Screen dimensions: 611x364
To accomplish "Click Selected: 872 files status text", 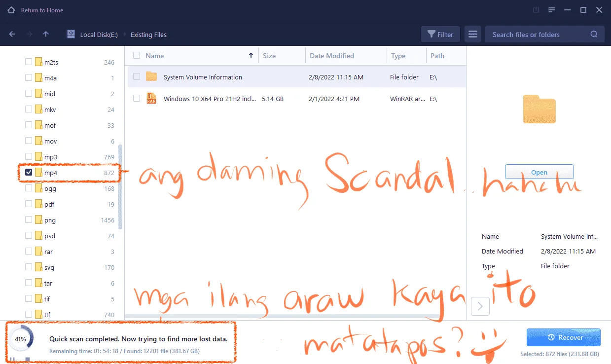I will click(x=560, y=354).
